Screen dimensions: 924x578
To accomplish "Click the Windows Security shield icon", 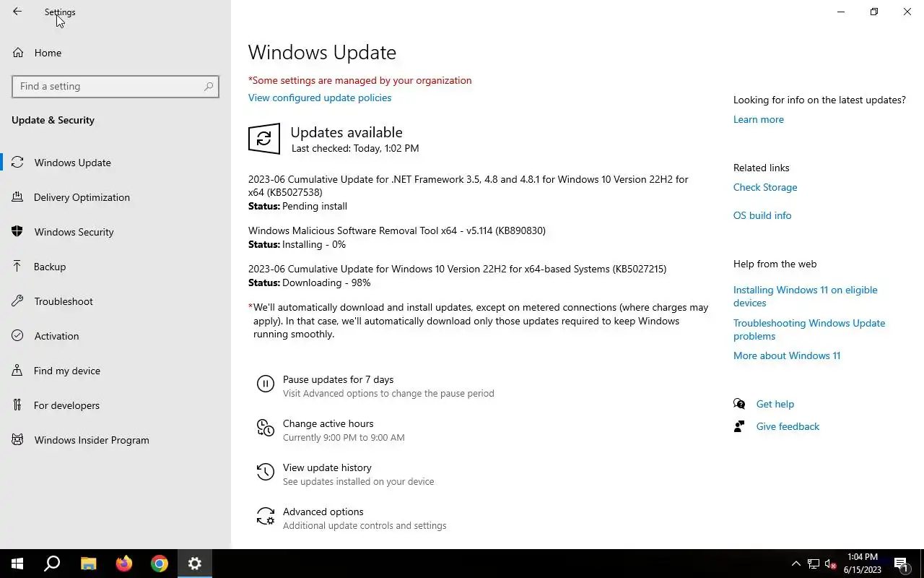I will coord(17,232).
